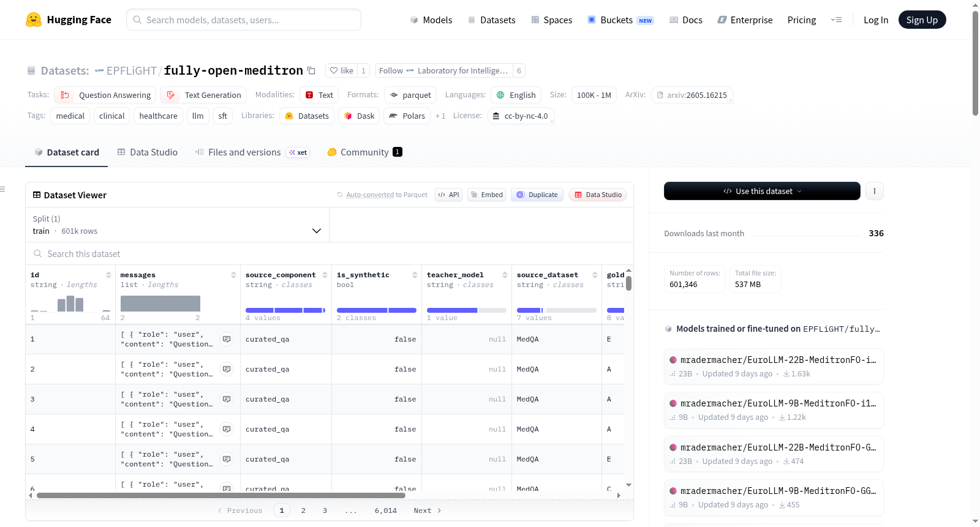The width and height of the screenshot is (980, 527).
Task: Sort by the source_component column arrows
Action: tap(325, 275)
